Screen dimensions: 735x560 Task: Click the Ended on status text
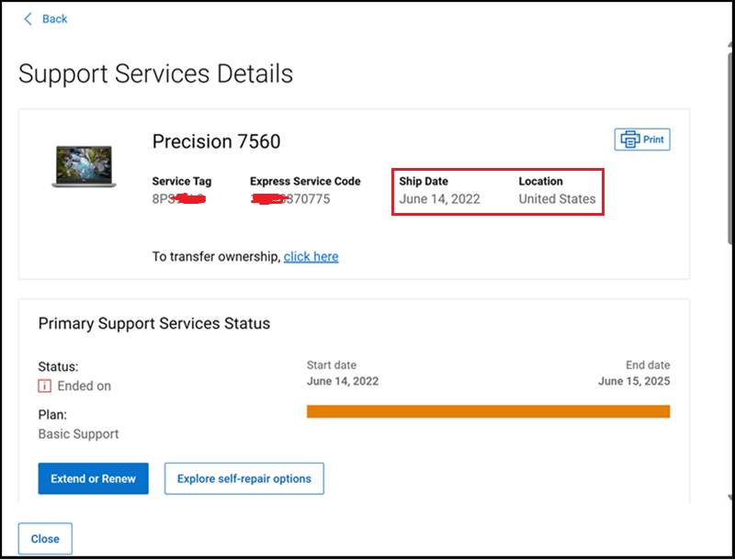pos(85,386)
